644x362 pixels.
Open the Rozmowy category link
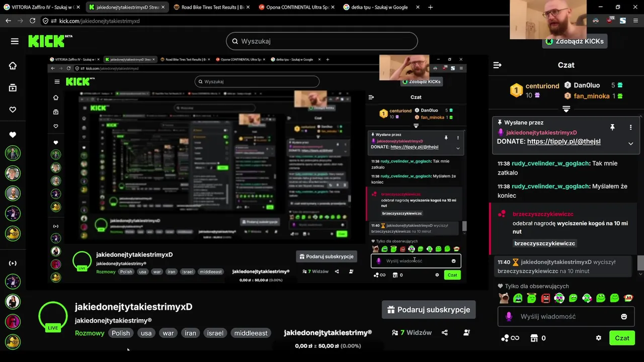pos(90,333)
